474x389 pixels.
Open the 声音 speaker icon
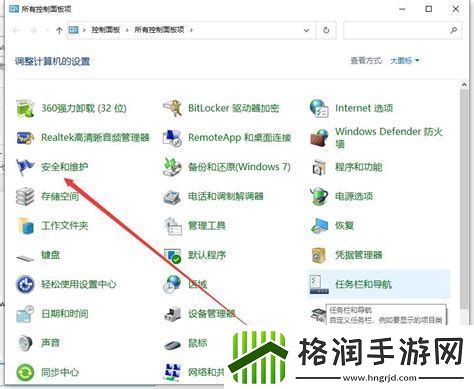(x=25, y=343)
